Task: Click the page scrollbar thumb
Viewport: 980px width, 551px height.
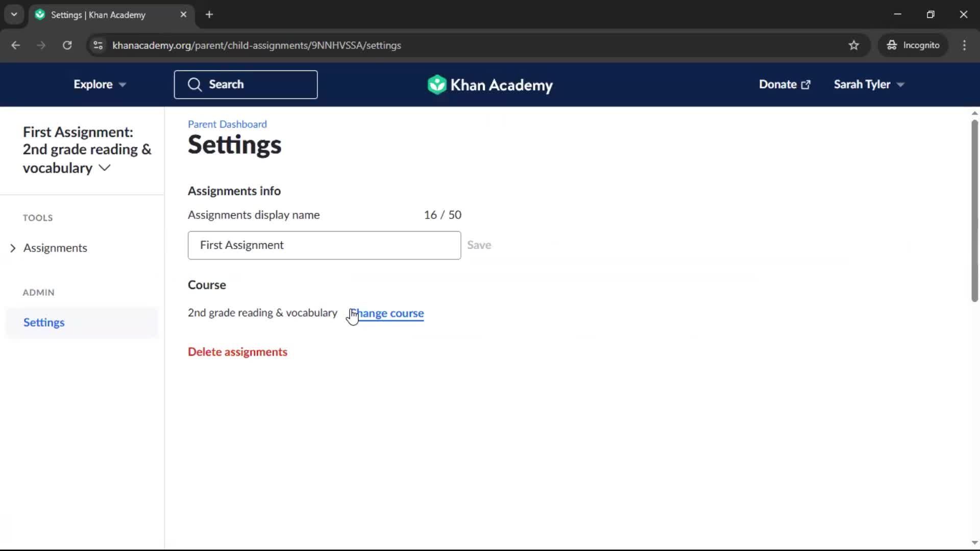Action: 974,210
